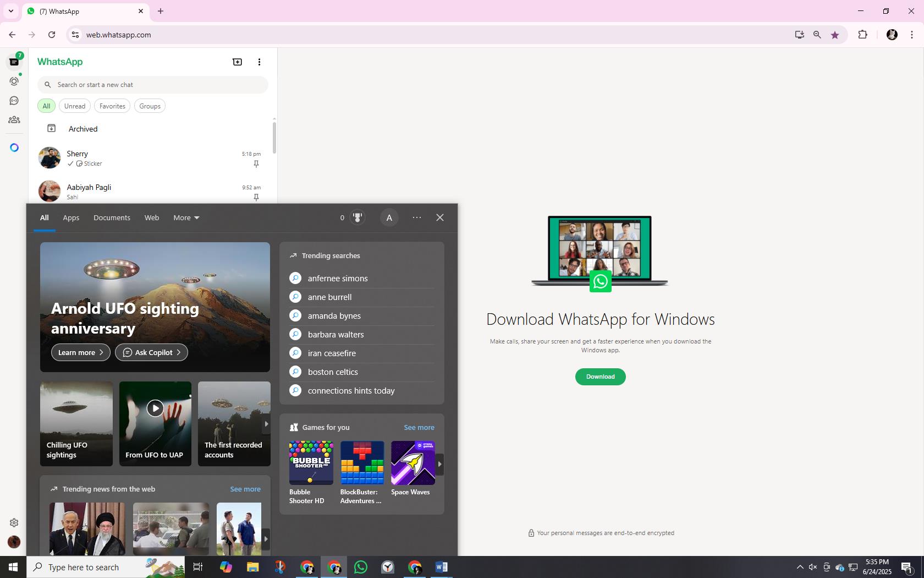This screenshot has width=924, height=578.
Task: Switch to Documents tab in search panel
Action: pos(112,217)
